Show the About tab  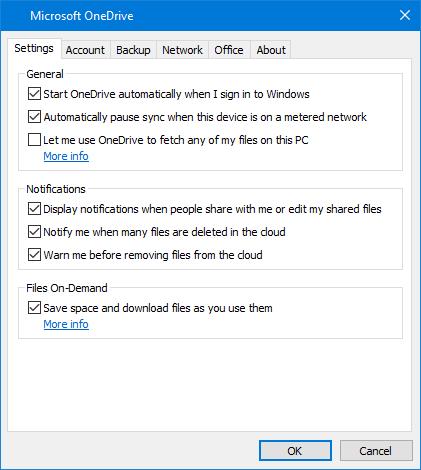pos(271,50)
